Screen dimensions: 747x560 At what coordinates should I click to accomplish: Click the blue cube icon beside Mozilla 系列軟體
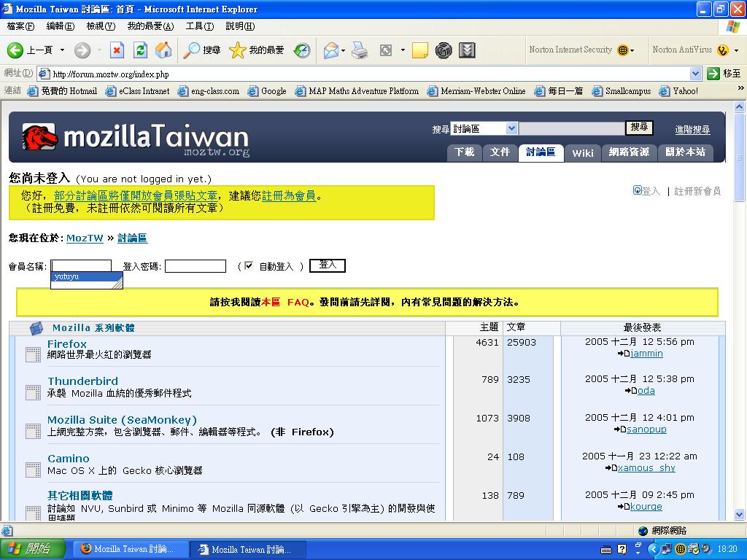[36, 327]
